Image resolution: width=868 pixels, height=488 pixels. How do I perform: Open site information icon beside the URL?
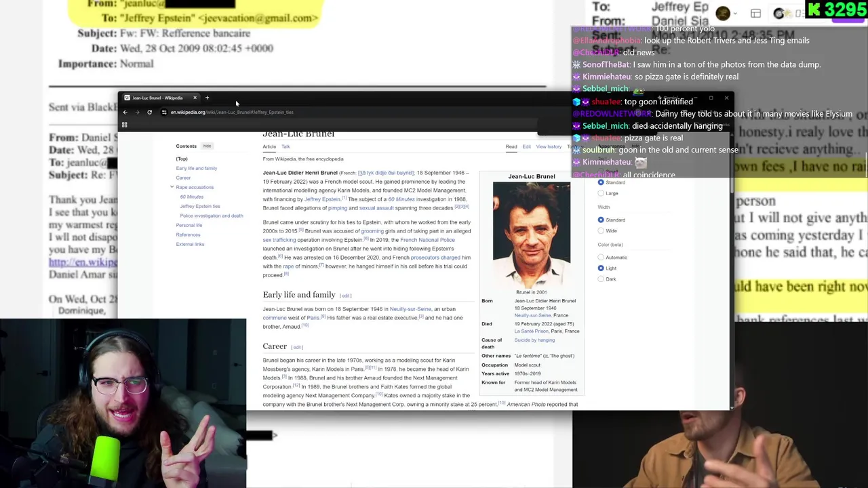pyautogui.click(x=164, y=112)
